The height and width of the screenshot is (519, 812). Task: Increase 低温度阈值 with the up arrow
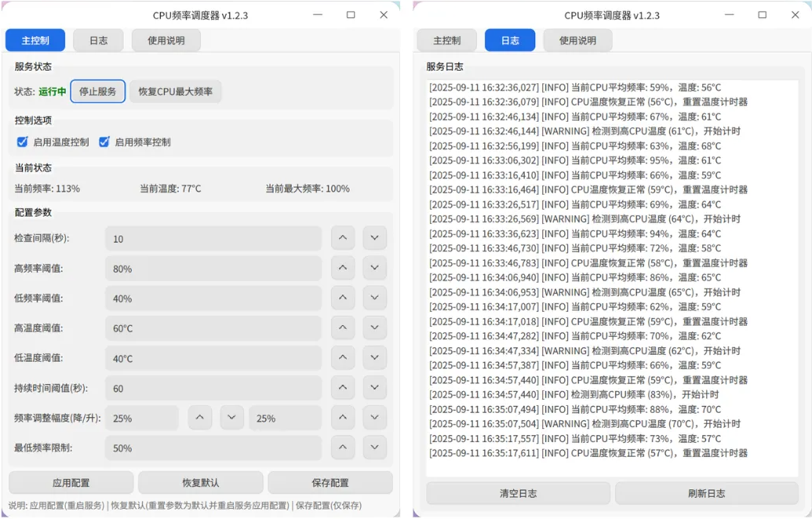point(343,358)
